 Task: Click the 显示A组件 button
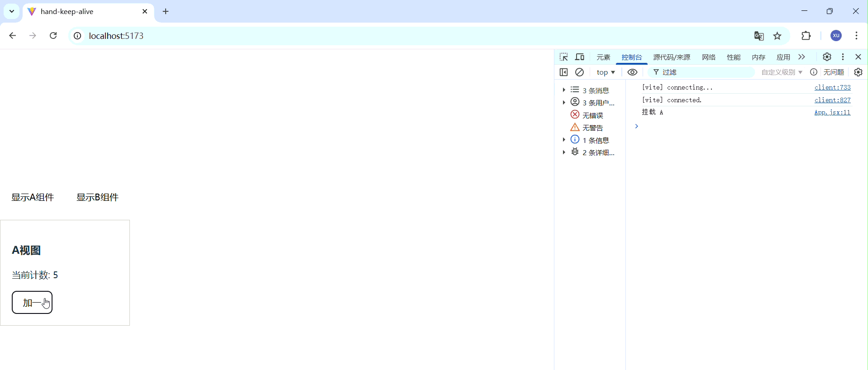pyautogui.click(x=33, y=197)
